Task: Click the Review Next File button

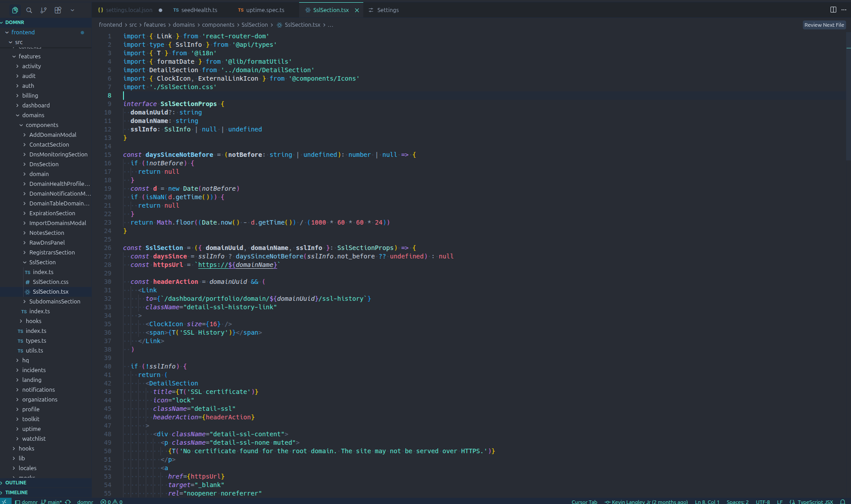Action: [x=824, y=25]
